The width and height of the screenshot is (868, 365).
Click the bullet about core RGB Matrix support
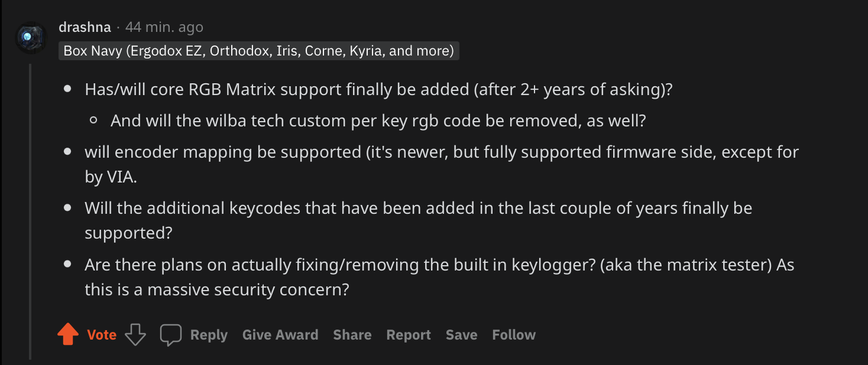coord(378,90)
